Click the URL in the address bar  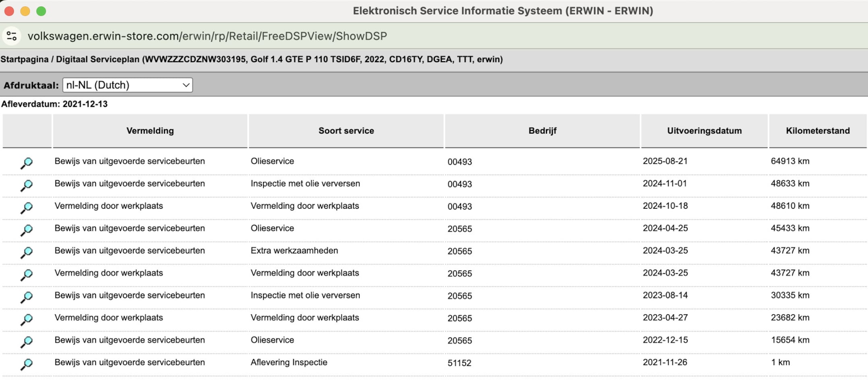(x=207, y=36)
